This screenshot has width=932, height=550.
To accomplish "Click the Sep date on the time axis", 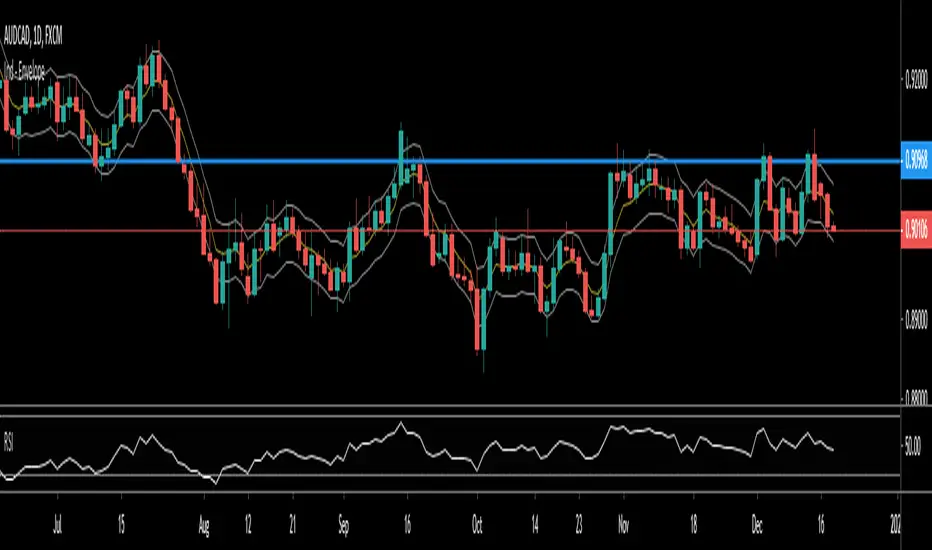I will (x=344, y=526).
